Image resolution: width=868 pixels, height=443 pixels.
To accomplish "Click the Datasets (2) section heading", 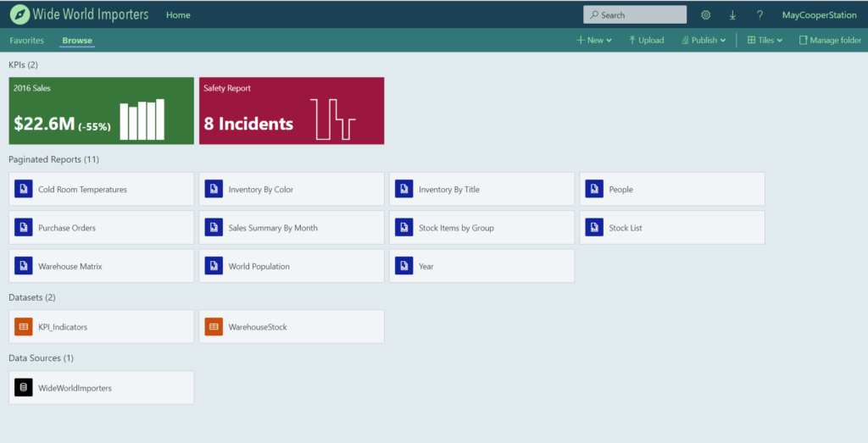I will point(32,297).
